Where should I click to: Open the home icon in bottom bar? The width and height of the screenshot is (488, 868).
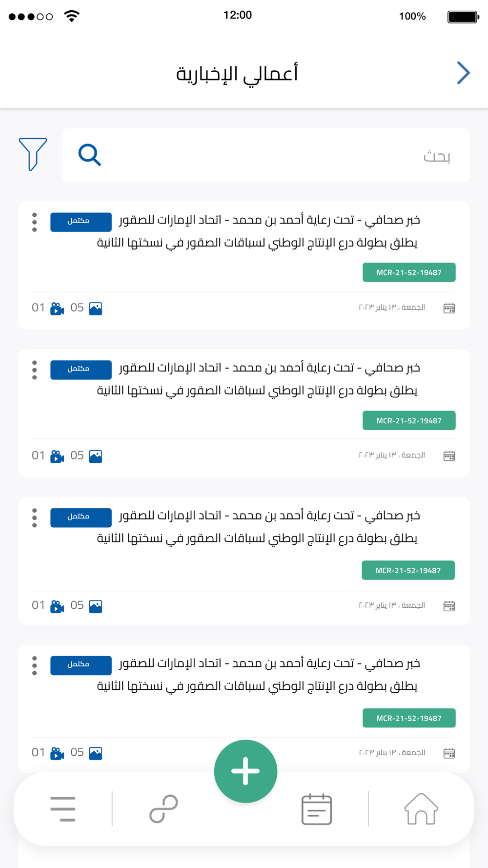coord(421,809)
